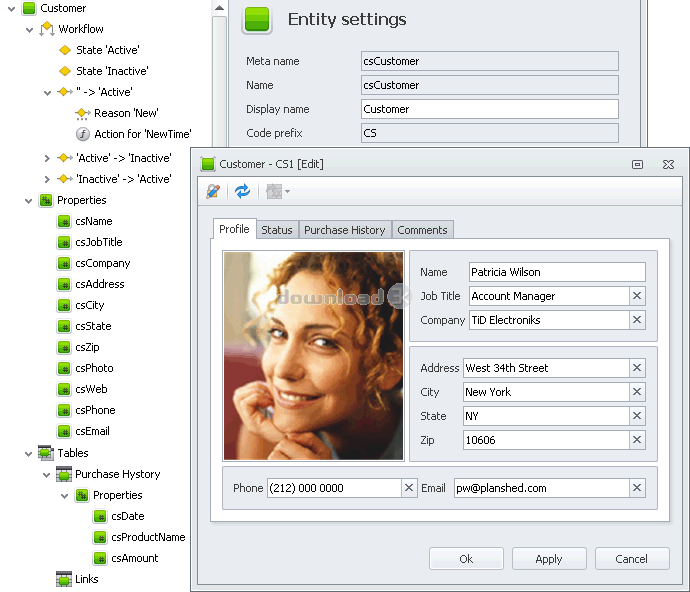Click the Reason 'New' icon
The width and height of the screenshot is (690, 592).
click(82, 113)
